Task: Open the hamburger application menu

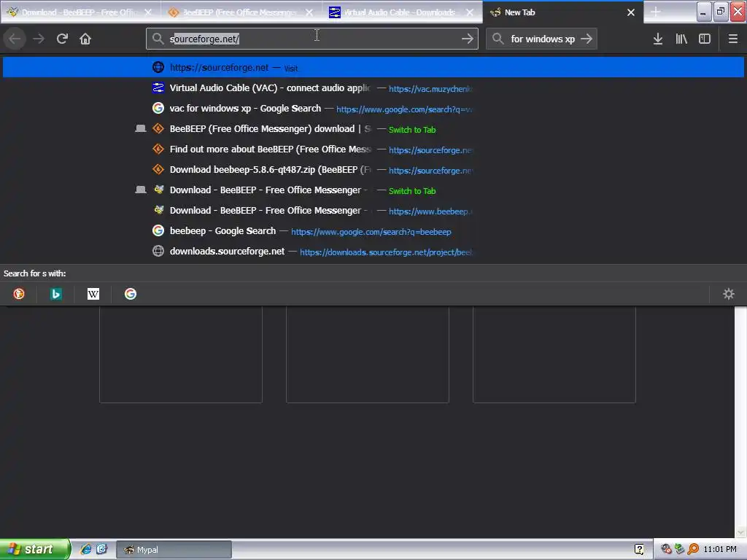Action: pyautogui.click(x=732, y=39)
